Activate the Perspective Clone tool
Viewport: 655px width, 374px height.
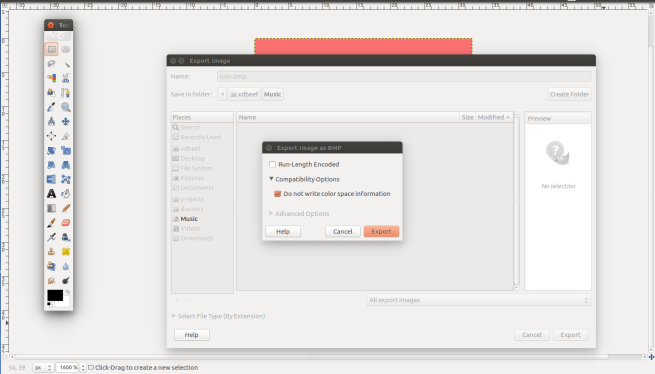click(x=51, y=266)
